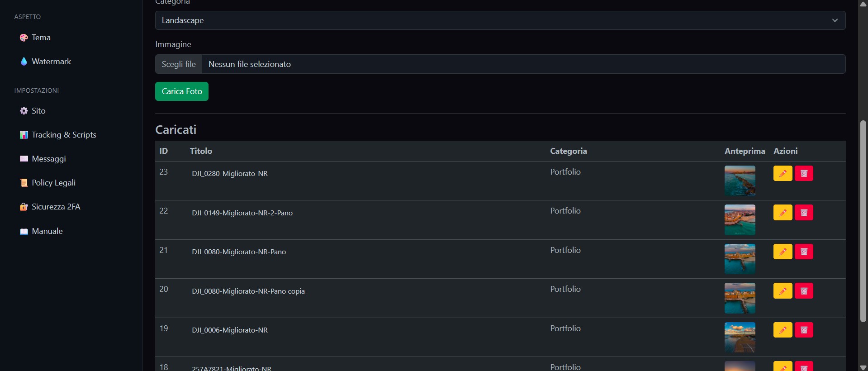Image resolution: width=868 pixels, height=371 pixels.
Task: Click title DJI_0080-Migliorato-NR-Pano copia
Action: 248,291
